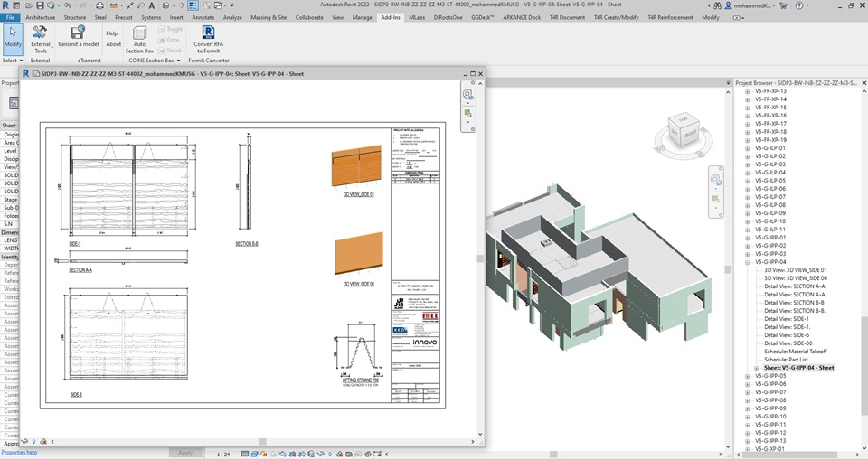The width and height of the screenshot is (868, 460).
Task: Open the File menu
Action: [11, 17]
